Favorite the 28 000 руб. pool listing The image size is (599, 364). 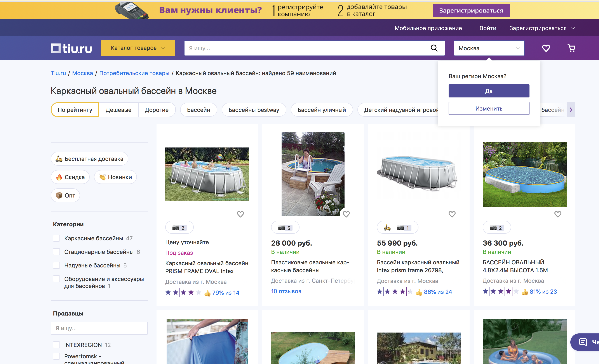click(346, 214)
